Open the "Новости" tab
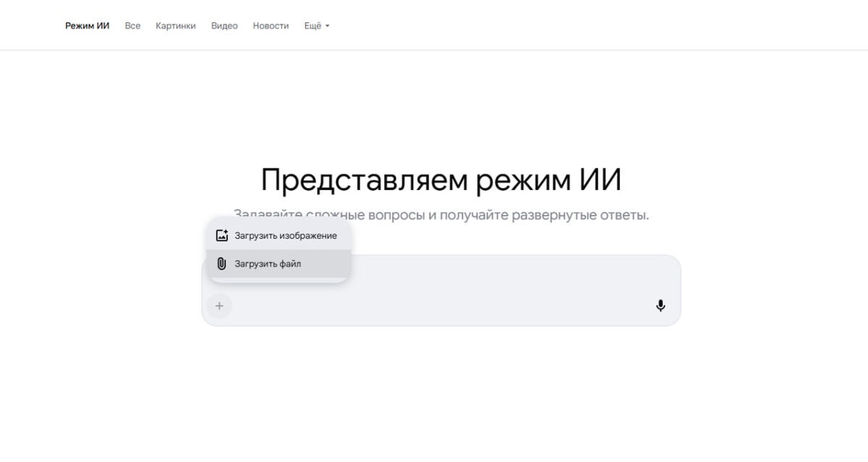This screenshot has width=868, height=462. [271, 25]
